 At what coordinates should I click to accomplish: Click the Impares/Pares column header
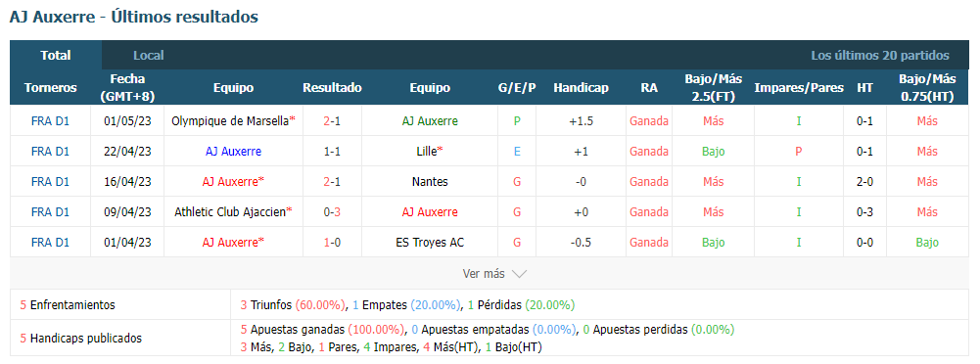point(799,88)
